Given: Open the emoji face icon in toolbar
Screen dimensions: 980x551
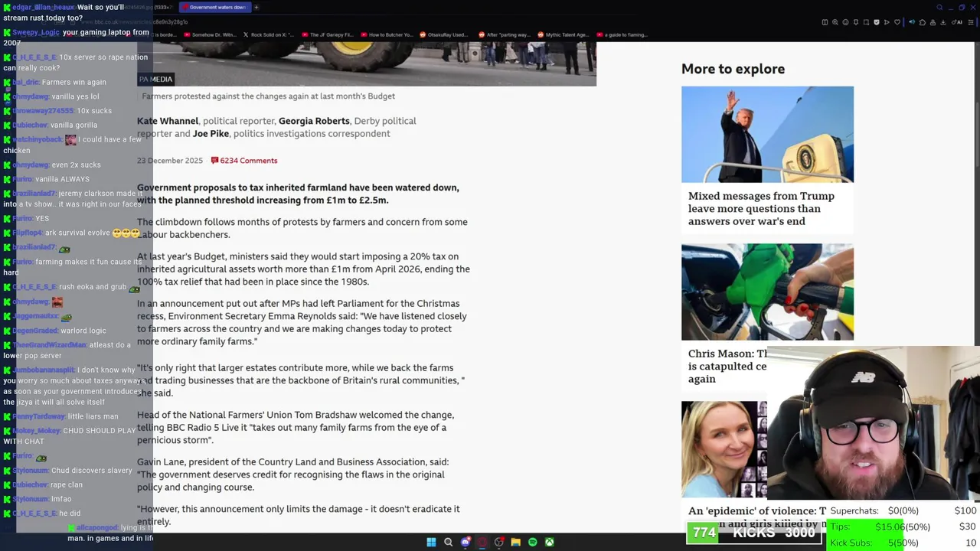Looking at the screenshot, I should pyautogui.click(x=845, y=22).
